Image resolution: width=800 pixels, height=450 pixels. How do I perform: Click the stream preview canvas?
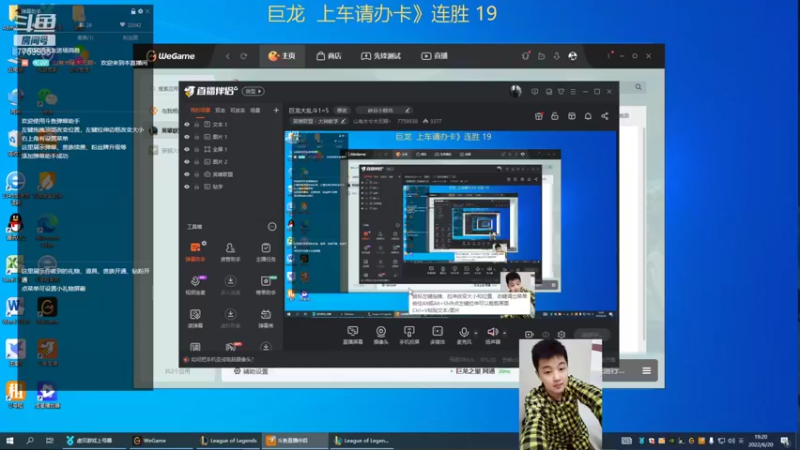click(450, 224)
